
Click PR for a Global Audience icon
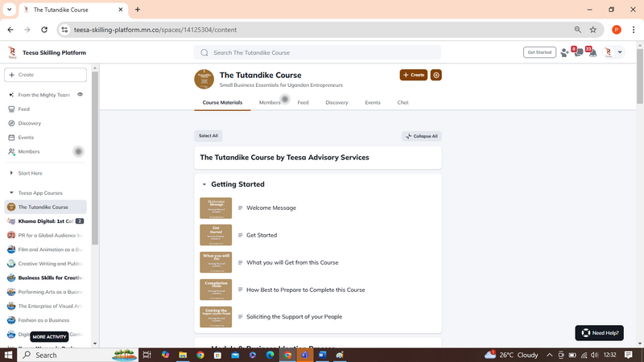click(x=11, y=235)
